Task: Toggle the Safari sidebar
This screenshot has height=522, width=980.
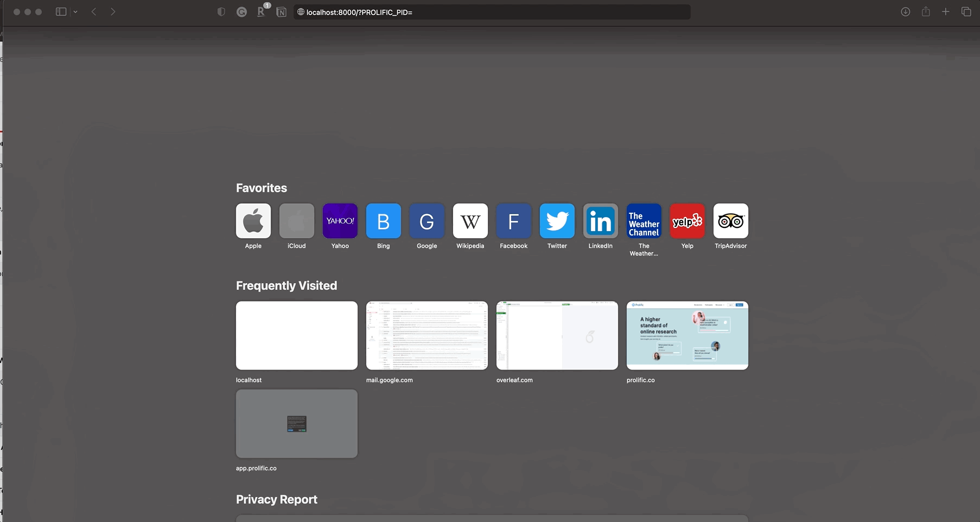Action: point(61,12)
